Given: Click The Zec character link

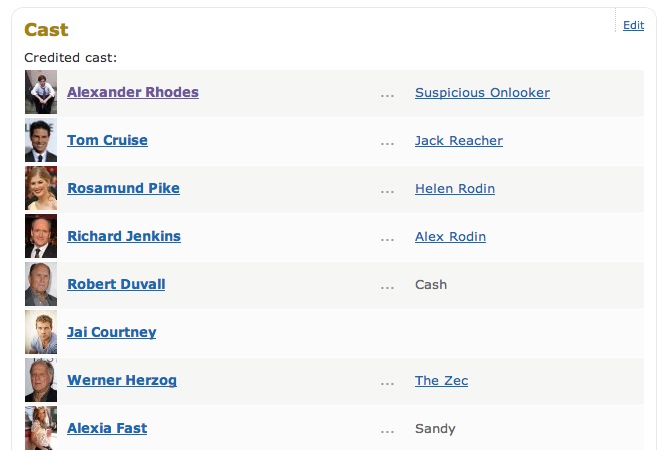Looking at the screenshot, I should (x=441, y=381).
